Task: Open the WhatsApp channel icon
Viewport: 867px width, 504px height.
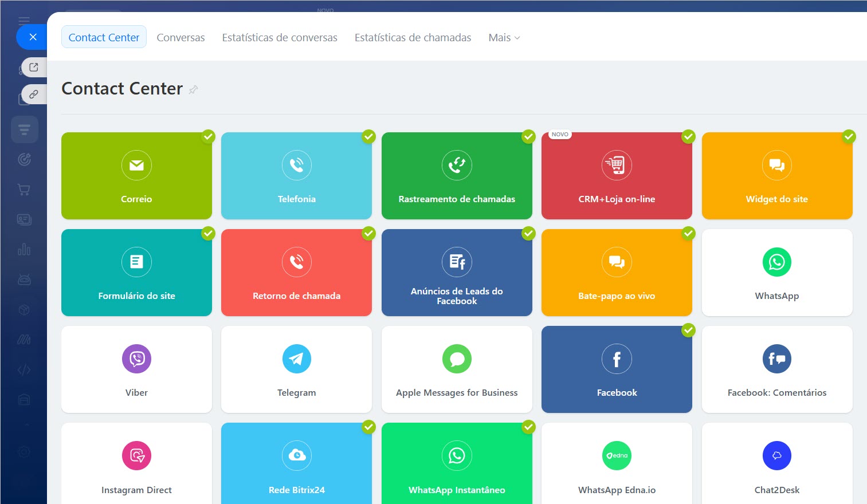Action: pos(776,262)
